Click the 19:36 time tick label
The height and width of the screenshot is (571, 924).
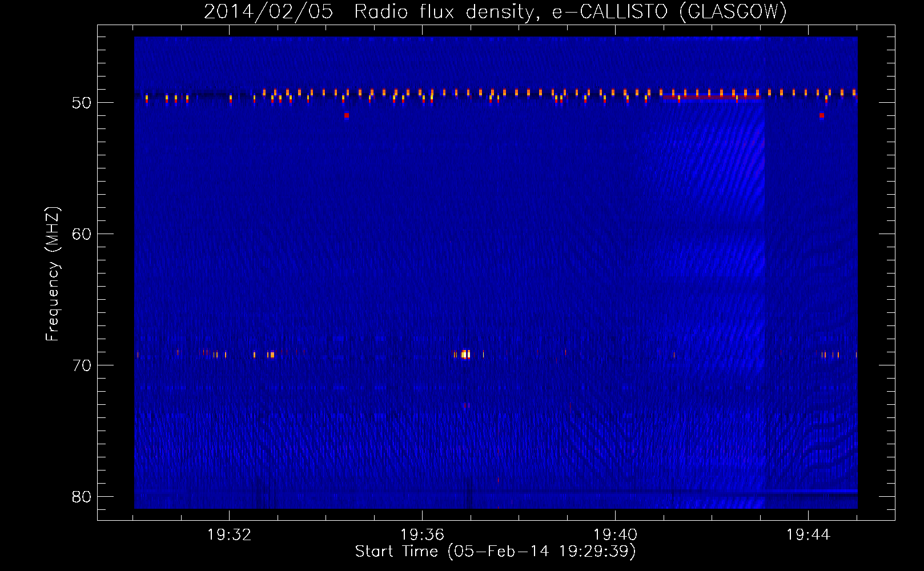point(422,535)
